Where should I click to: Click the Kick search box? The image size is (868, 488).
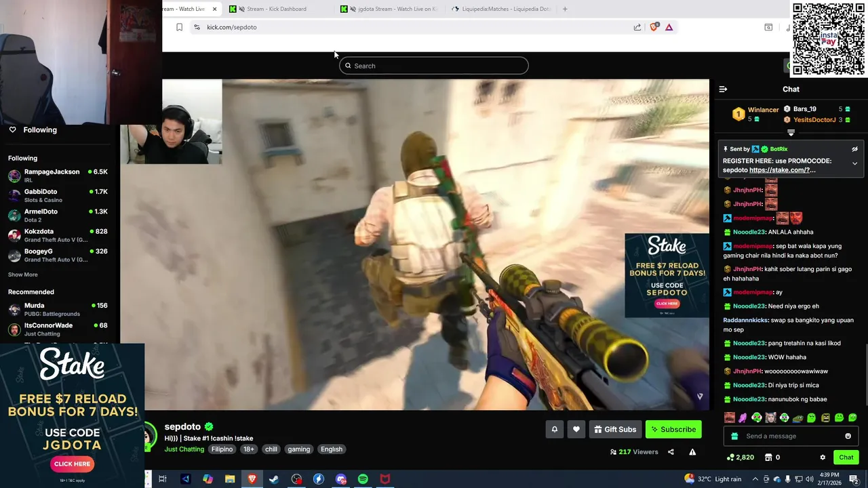434,66
